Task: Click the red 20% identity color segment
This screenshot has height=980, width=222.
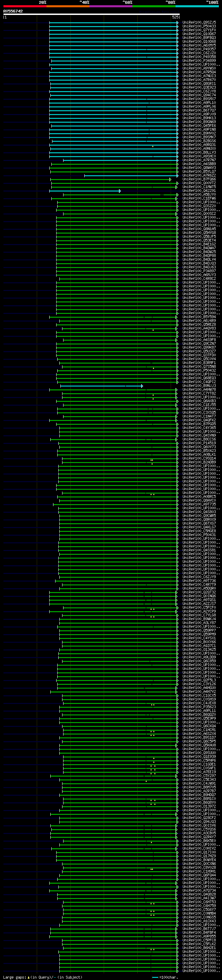Action: (25, 6)
